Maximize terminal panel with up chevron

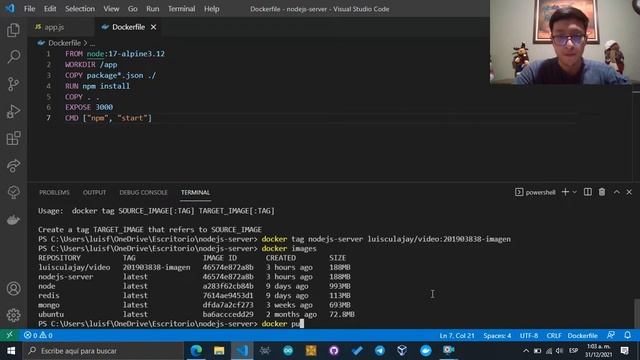tap(617, 192)
